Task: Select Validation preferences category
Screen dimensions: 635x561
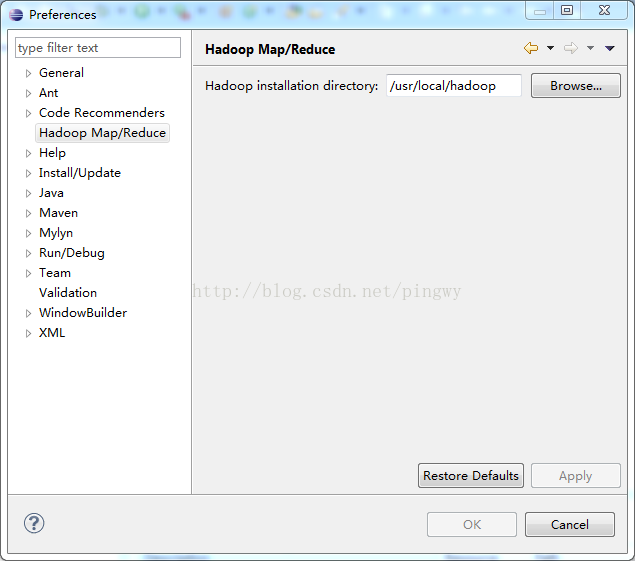Action: (x=68, y=292)
